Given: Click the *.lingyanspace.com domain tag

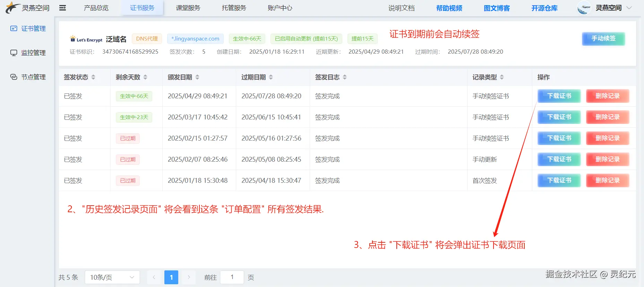Looking at the screenshot, I should 195,39.
